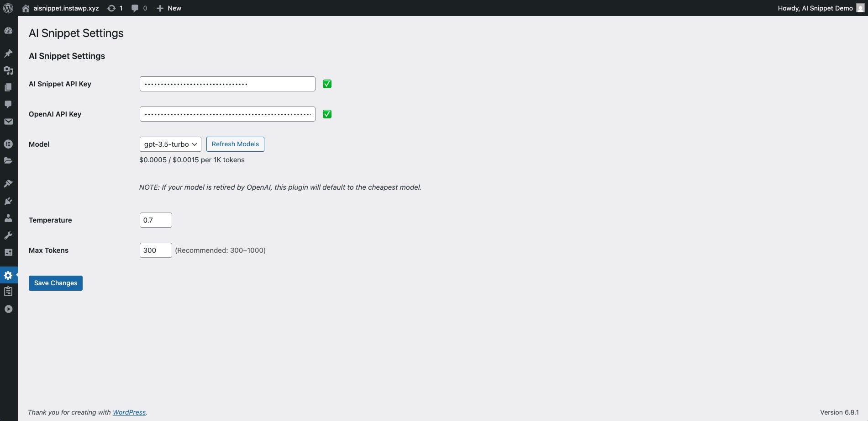The width and height of the screenshot is (868, 421).
Task: Click the Model label
Action: click(x=39, y=144)
